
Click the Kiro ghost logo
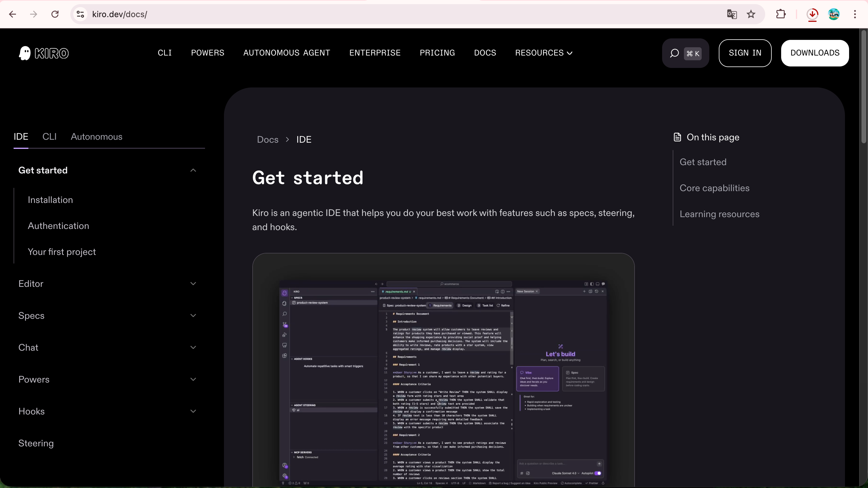25,53
